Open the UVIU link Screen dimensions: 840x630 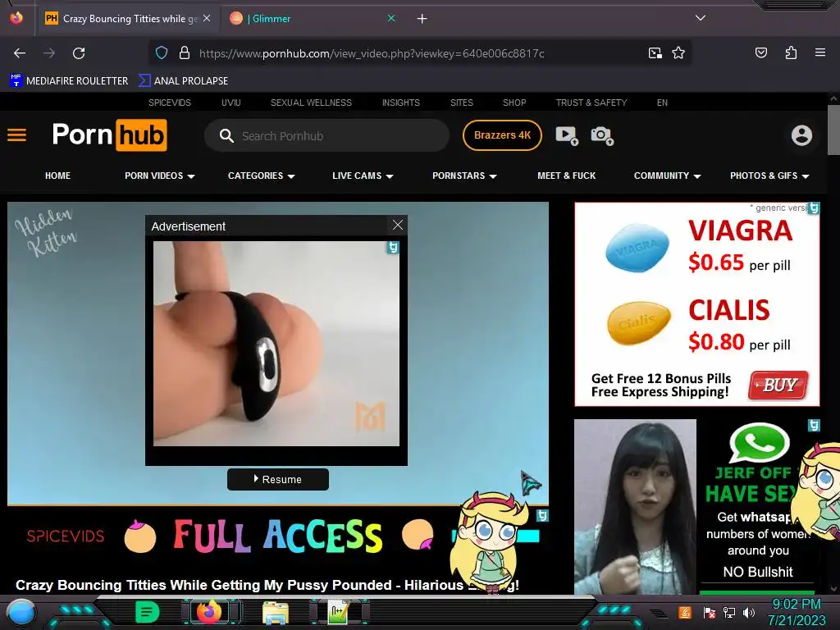click(x=231, y=103)
